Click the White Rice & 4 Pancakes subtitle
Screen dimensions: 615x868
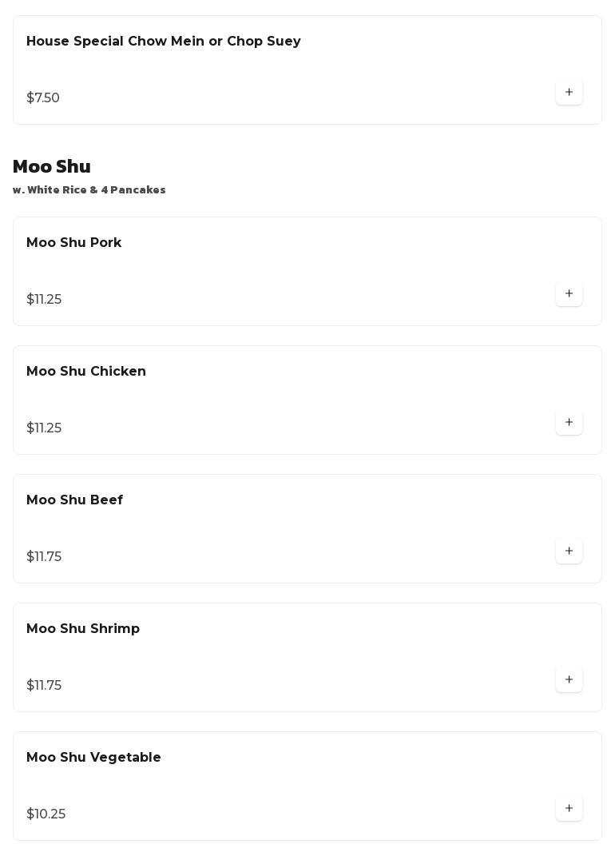click(89, 190)
